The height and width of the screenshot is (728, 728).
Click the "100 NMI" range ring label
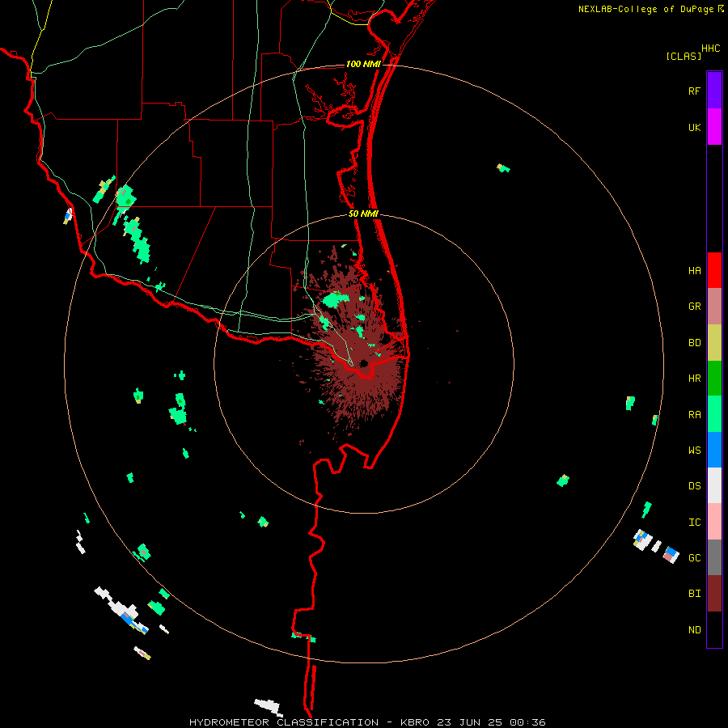click(x=363, y=64)
